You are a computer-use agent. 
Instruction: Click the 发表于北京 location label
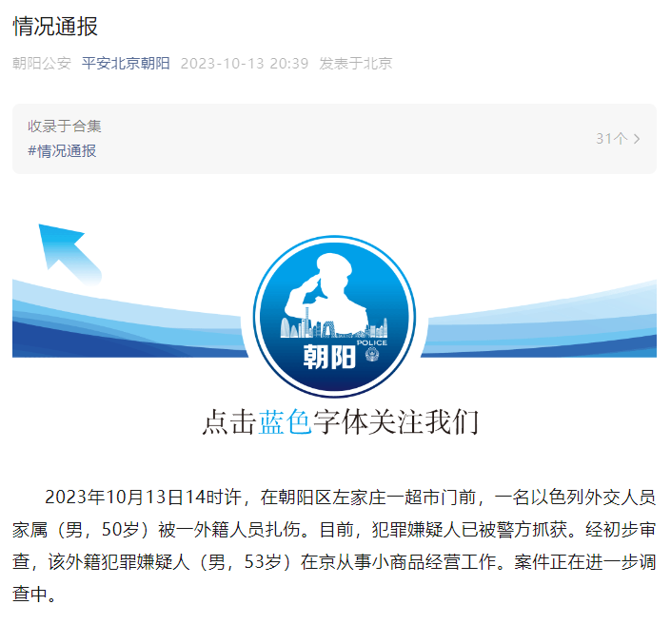(x=355, y=63)
